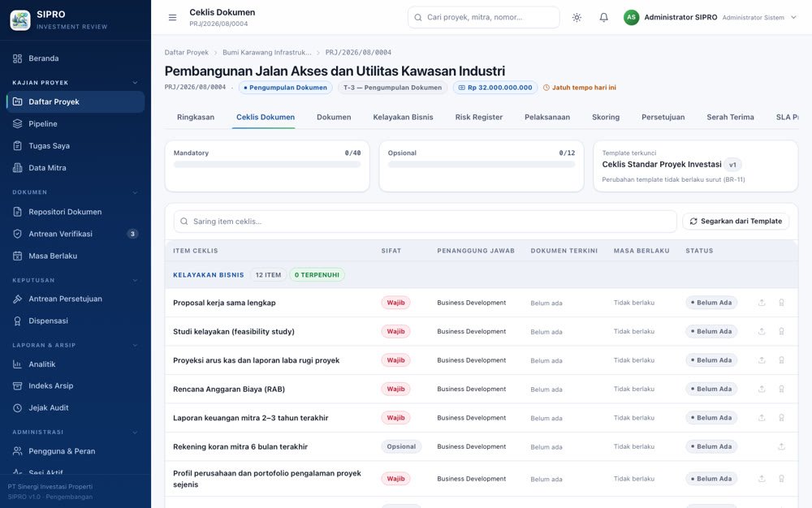The width and height of the screenshot is (812, 508).
Task: Open the Administrator SIPRO user menu
Action: tap(710, 17)
